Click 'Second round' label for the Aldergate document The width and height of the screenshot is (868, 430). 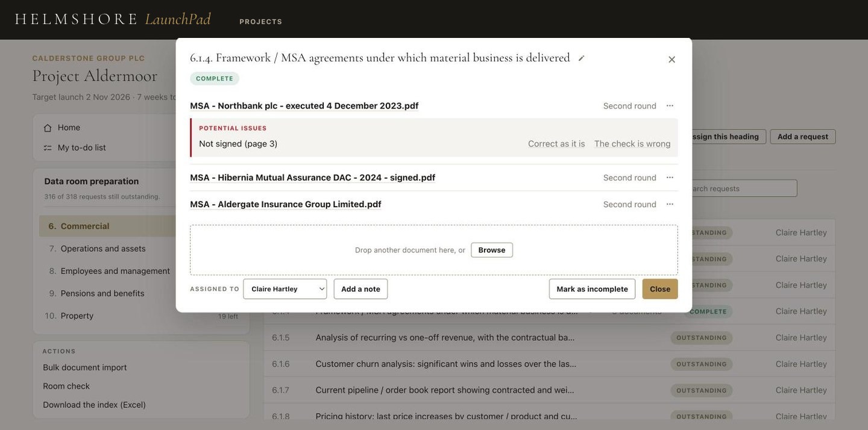tap(630, 204)
